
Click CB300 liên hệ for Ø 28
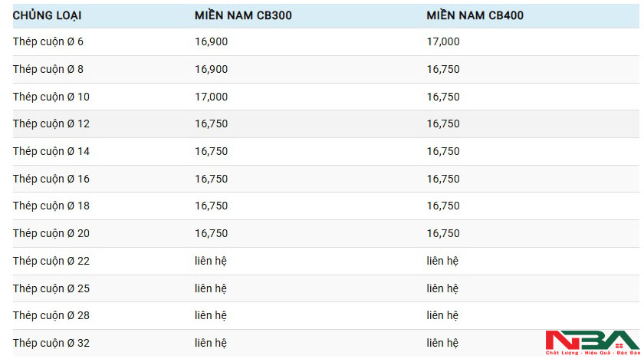[211, 315]
